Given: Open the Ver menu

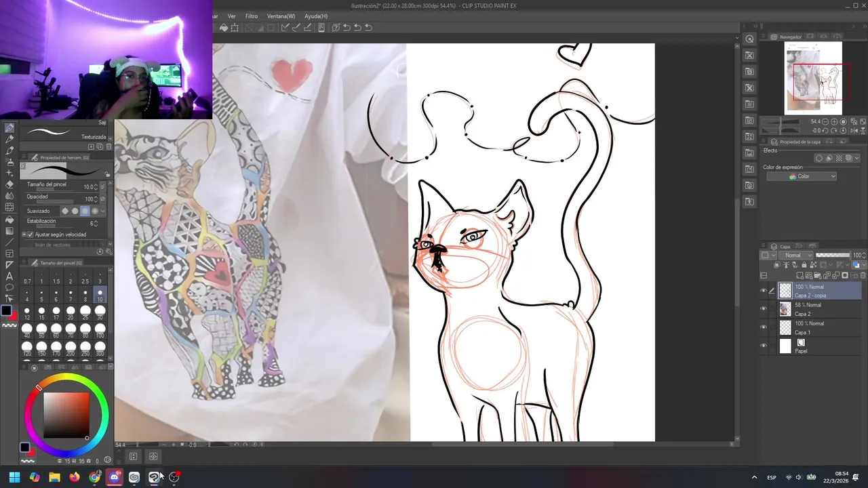Looking at the screenshot, I should coord(232,16).
